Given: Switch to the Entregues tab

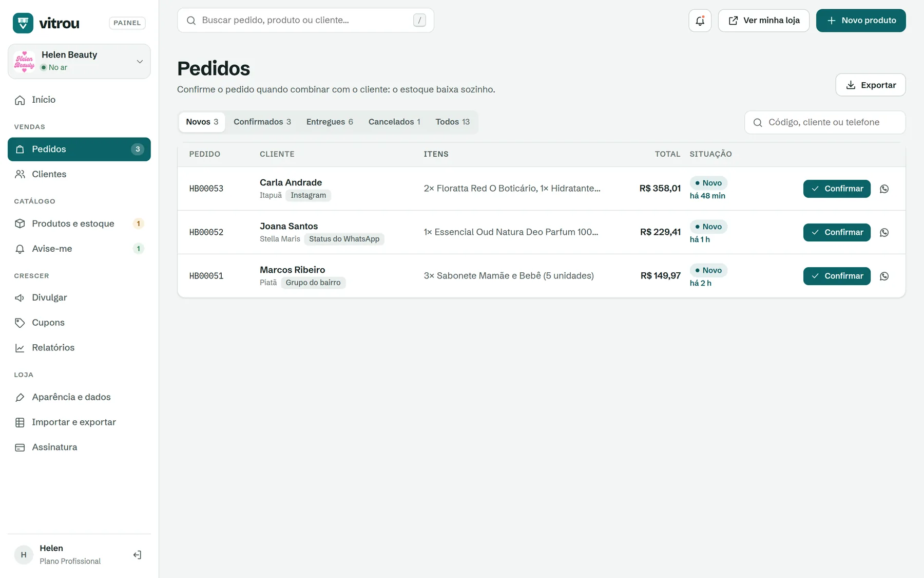Looking at the screenshot, I should pyautogui.click(x=330, y=122).
